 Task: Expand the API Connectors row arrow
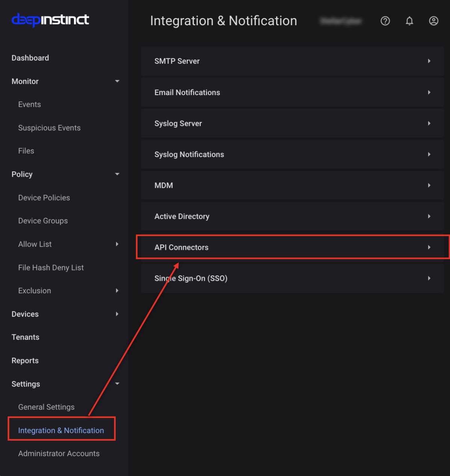tap(429, 247)
